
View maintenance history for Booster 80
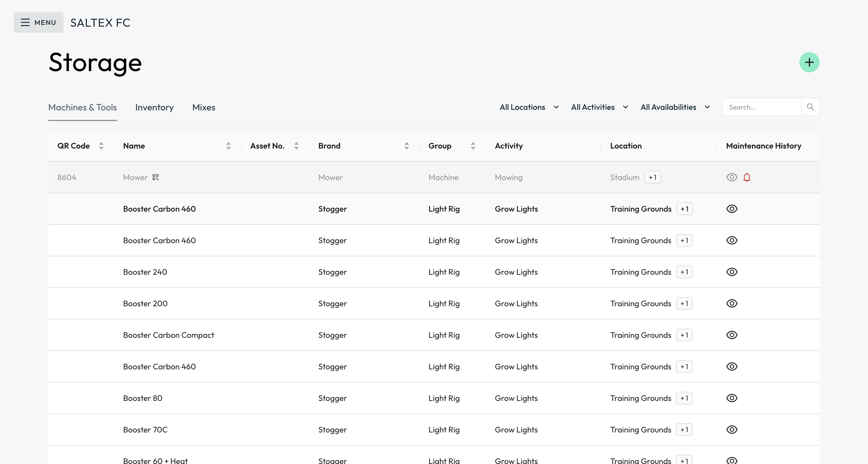732,398
